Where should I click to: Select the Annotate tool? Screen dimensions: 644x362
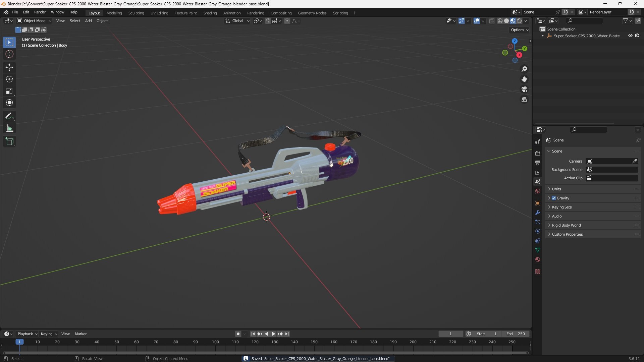pyautogui.click(x=9, y=116)
